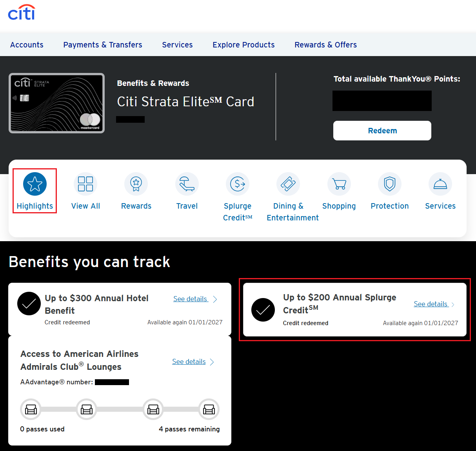Expand Hotel Benefit details chevron
The width and height of the screenshot is (476, 451).
[215, 299]
